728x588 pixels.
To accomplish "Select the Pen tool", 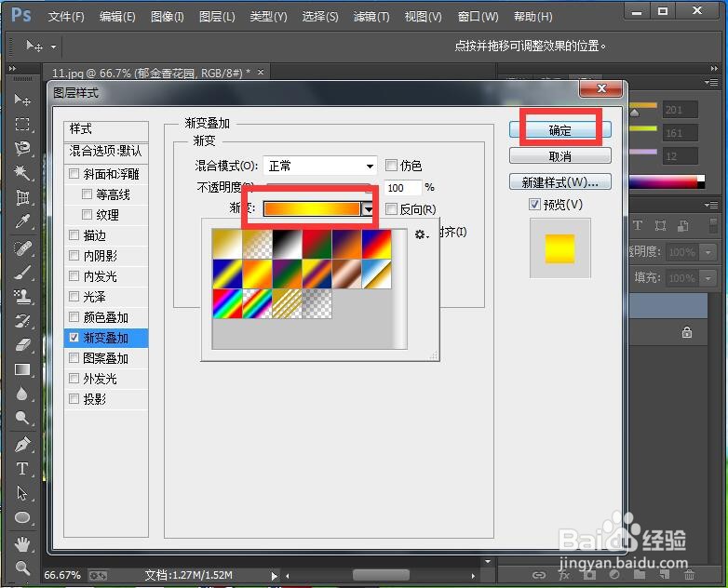I will point(21,445).
